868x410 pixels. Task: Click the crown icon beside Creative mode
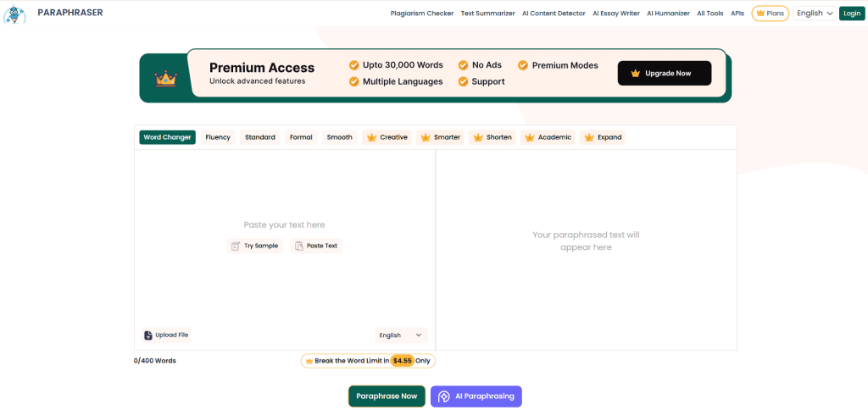click(x=371, y=137)
